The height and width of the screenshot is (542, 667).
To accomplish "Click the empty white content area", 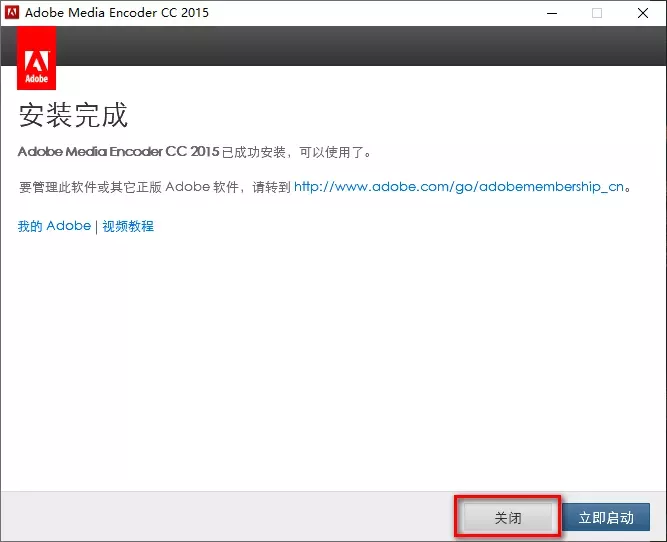I will 333,360.
